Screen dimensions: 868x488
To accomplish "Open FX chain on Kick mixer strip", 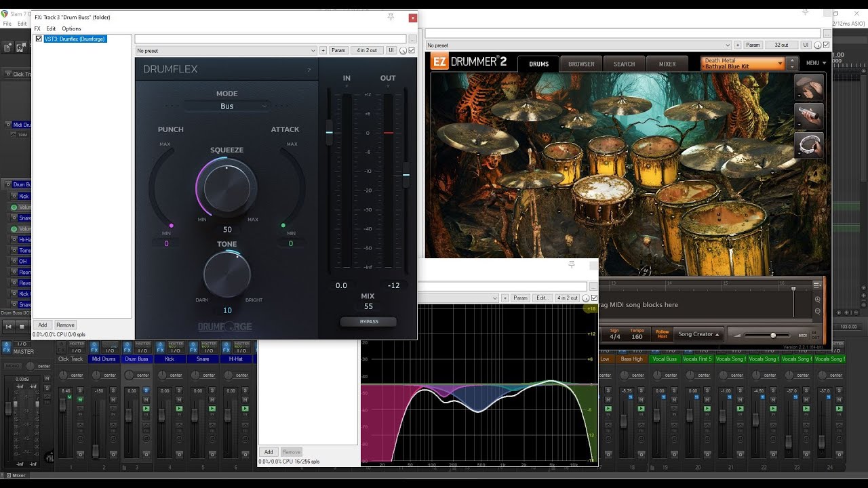I will click(x=161, y=350).
